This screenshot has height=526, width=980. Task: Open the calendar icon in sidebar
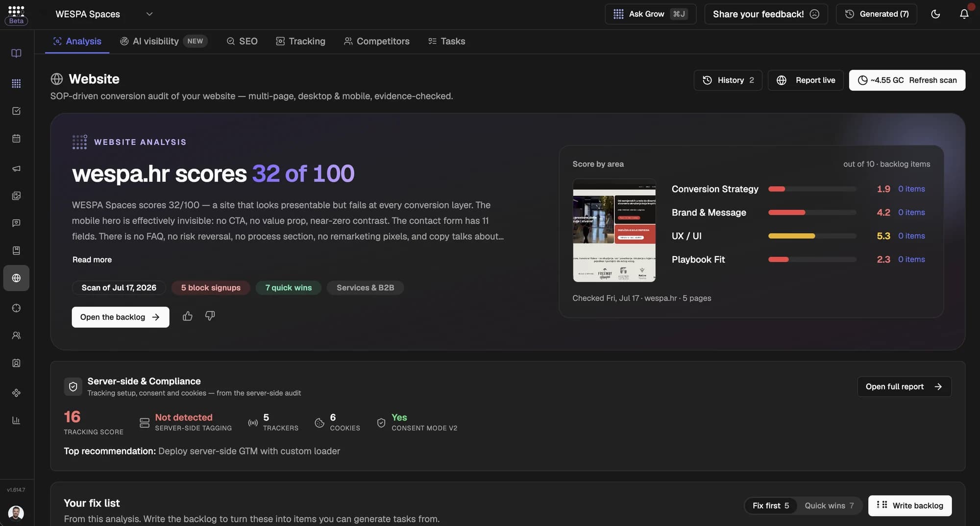pos(16,139)
